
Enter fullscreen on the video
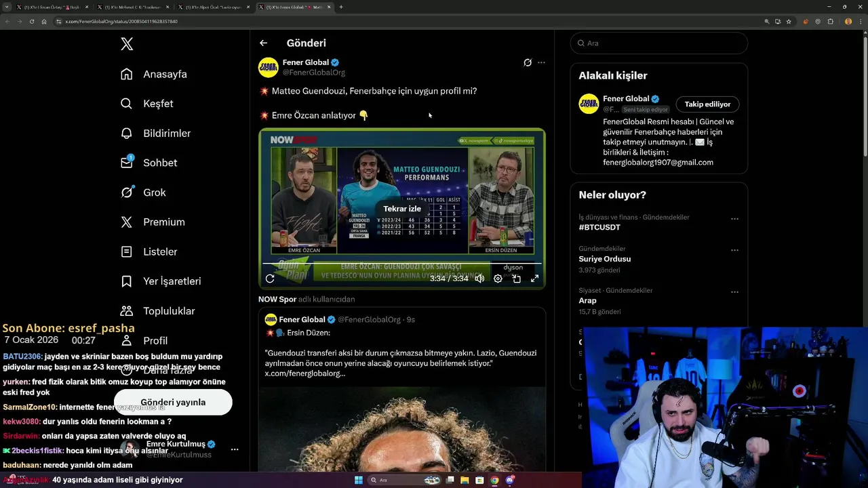tap(534, 279)
